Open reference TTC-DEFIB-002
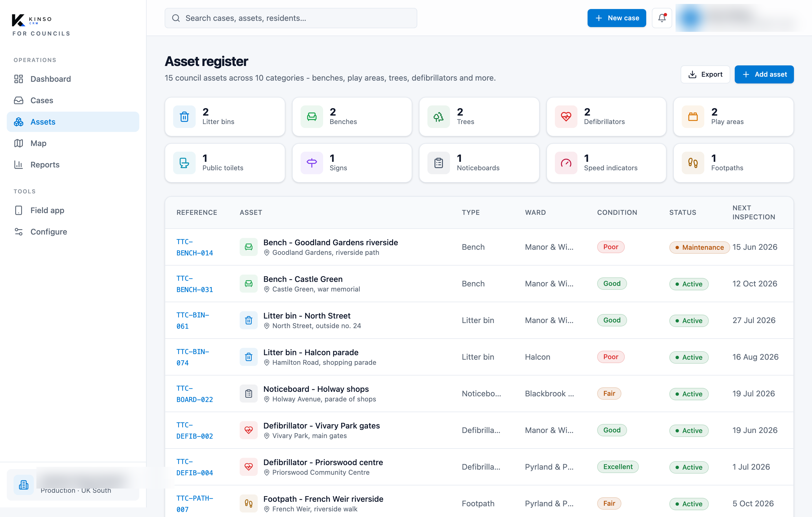 point(195,430)
